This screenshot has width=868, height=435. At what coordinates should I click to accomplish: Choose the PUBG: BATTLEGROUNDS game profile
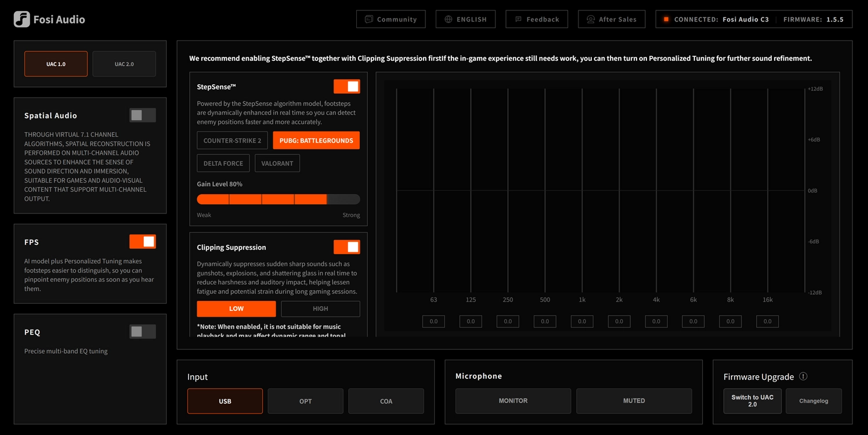coord(316,140)
